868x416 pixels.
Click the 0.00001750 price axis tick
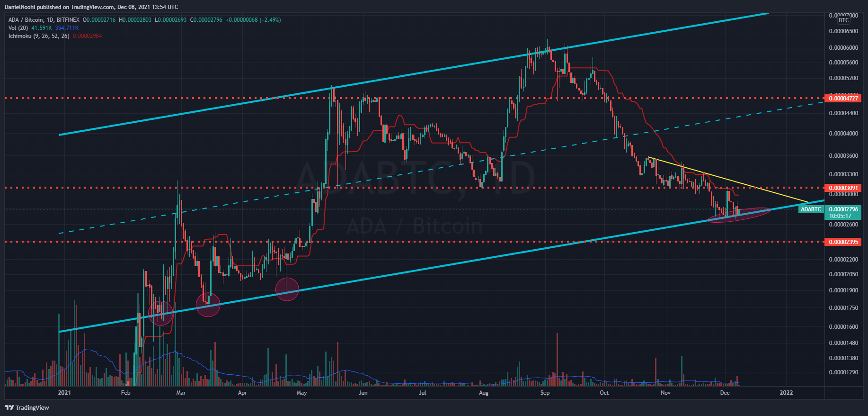(843, 308)
